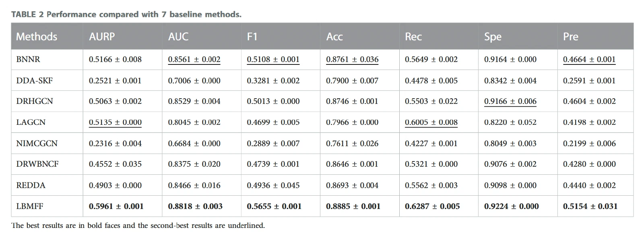Click the Pre column header
644x240 pixels.
pos(571,37)
